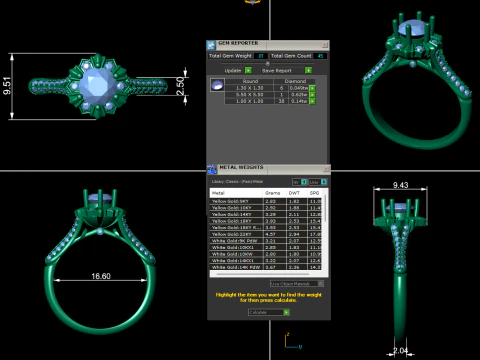Image resolution: width=480 pixels, height=360 pixels.
Task: Select the Yellow Gold 10KY row
Action: [x=266, y=208]
